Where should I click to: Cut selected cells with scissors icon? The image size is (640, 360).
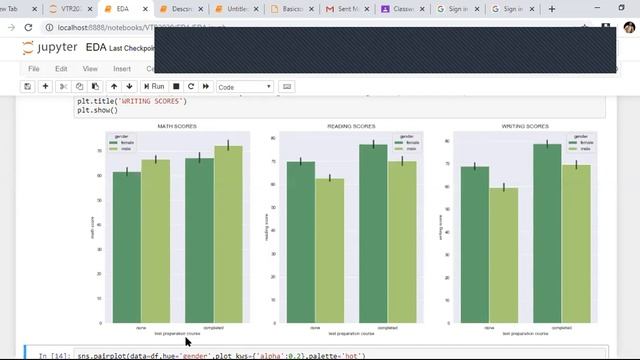click(x=63, y=87)
